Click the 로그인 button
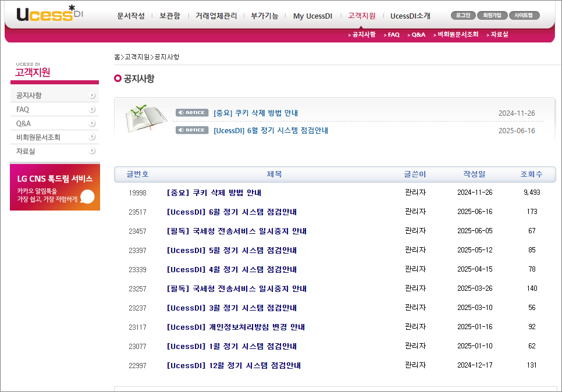Image resolution: width=562 pixels, height=392 pixels. (x=463, y=15)
